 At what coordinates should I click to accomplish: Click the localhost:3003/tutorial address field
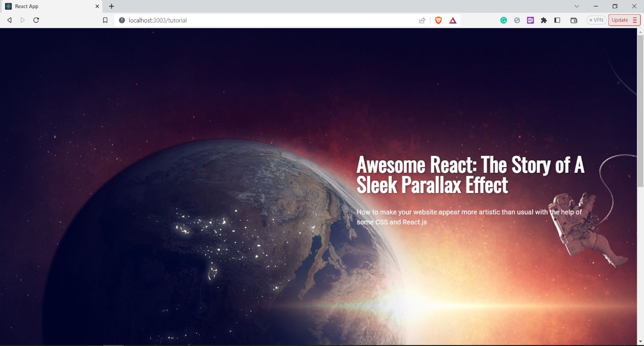267,20
